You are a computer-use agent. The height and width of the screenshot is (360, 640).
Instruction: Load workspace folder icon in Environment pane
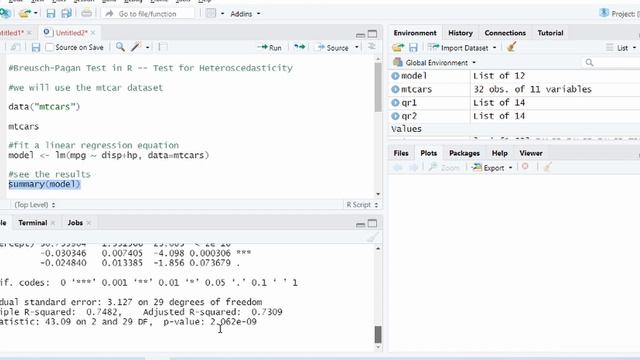[x=398, y=47]
